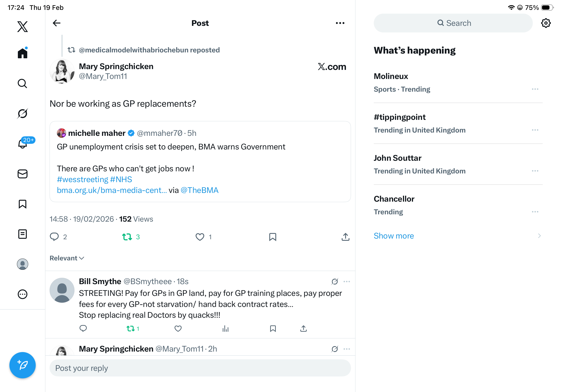
Task: Toggle repost on the main post
Action: coord(127,237)
